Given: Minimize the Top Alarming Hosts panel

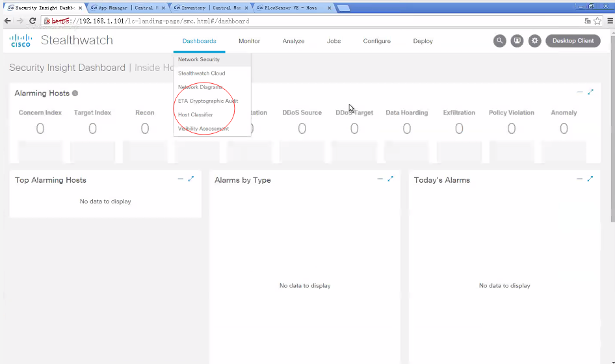Looking at the screenshot, I should (181, 179).
